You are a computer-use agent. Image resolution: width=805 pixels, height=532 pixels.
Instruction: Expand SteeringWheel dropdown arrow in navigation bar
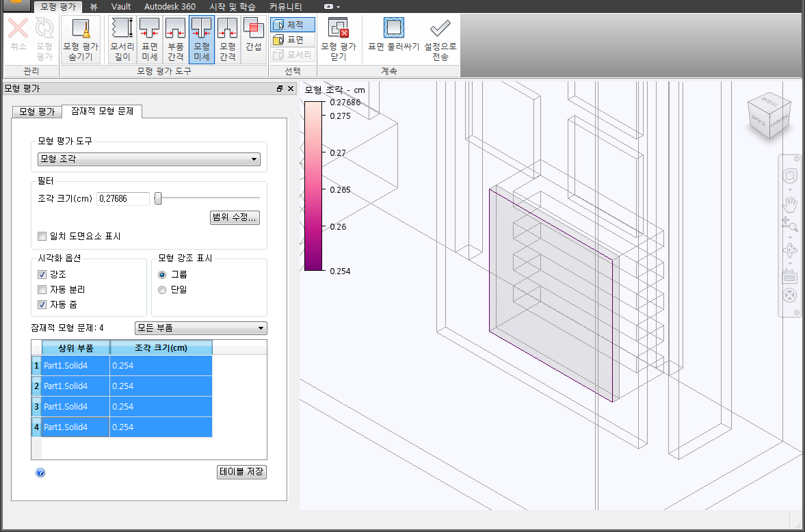pyautogui.click(x=790, y=189)
